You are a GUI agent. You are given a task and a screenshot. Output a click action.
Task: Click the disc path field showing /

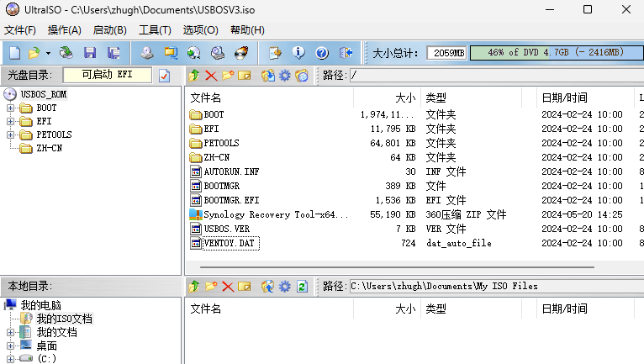497,75
